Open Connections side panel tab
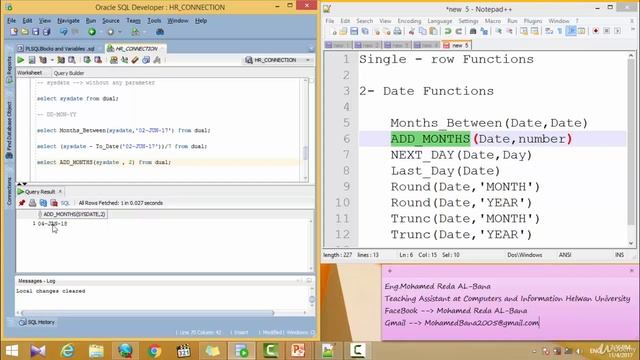The width and height of the screenshot is (640, 360). 9,191
